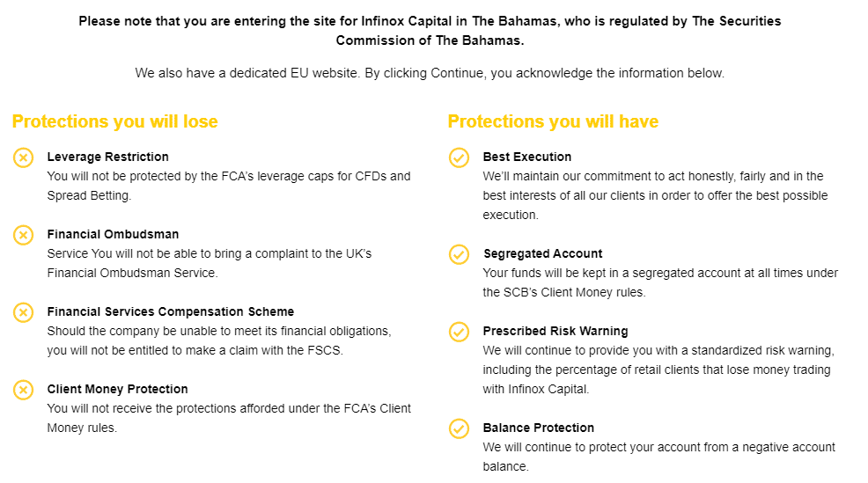Click the X icon beside Leverage Restriction
Image resolution: width=868 pixels, height=483 pixels.
coord(23,157)
